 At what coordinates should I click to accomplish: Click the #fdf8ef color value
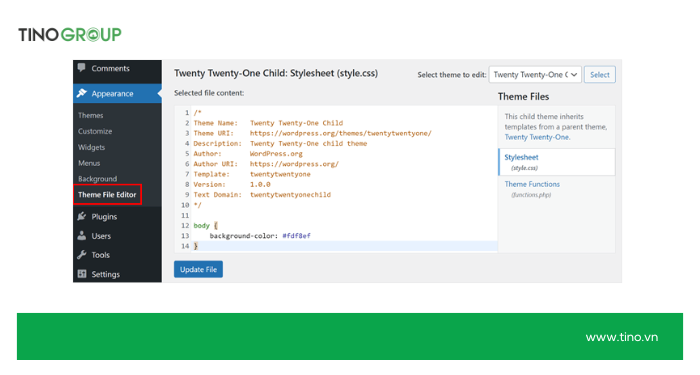click(x=296, y=236)
